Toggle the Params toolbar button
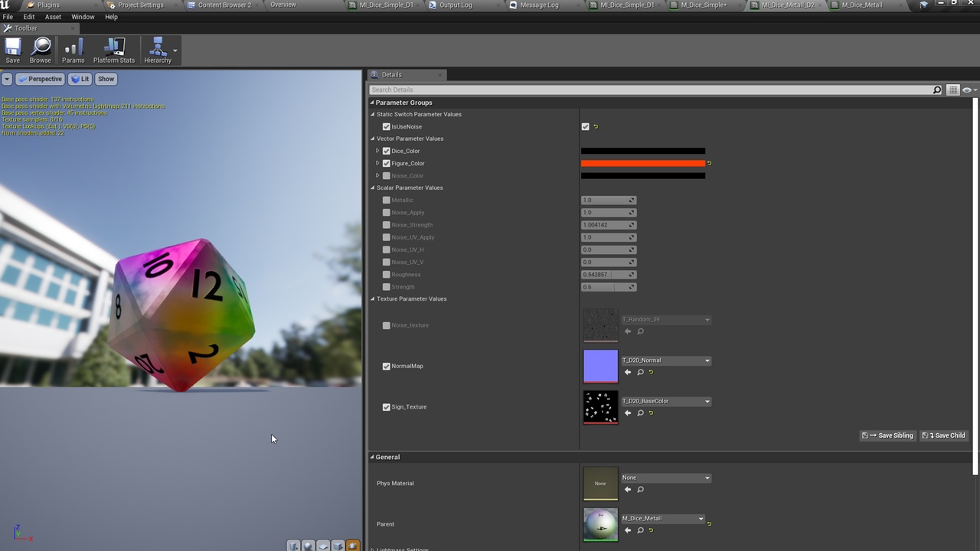 pyautogui.click(x=73, y=51)
